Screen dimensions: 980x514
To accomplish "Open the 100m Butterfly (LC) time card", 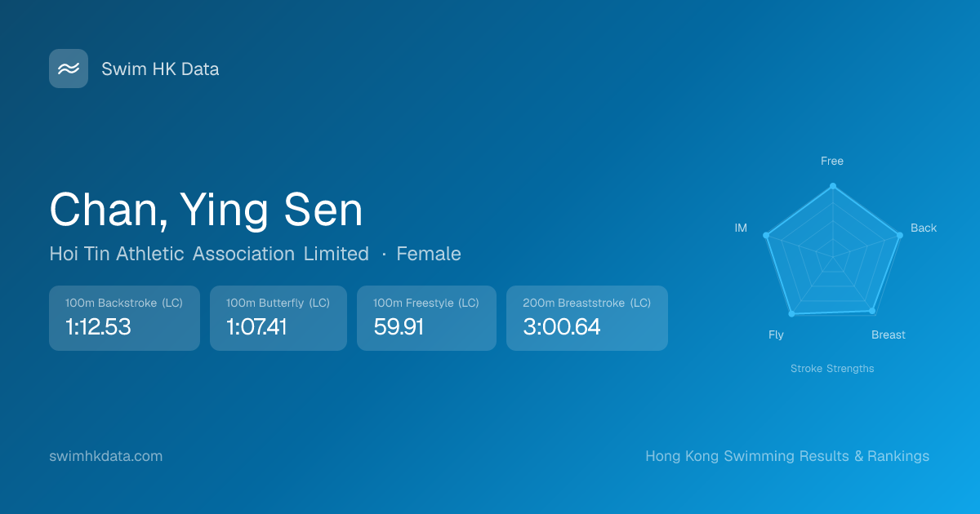I will point(278,318).
